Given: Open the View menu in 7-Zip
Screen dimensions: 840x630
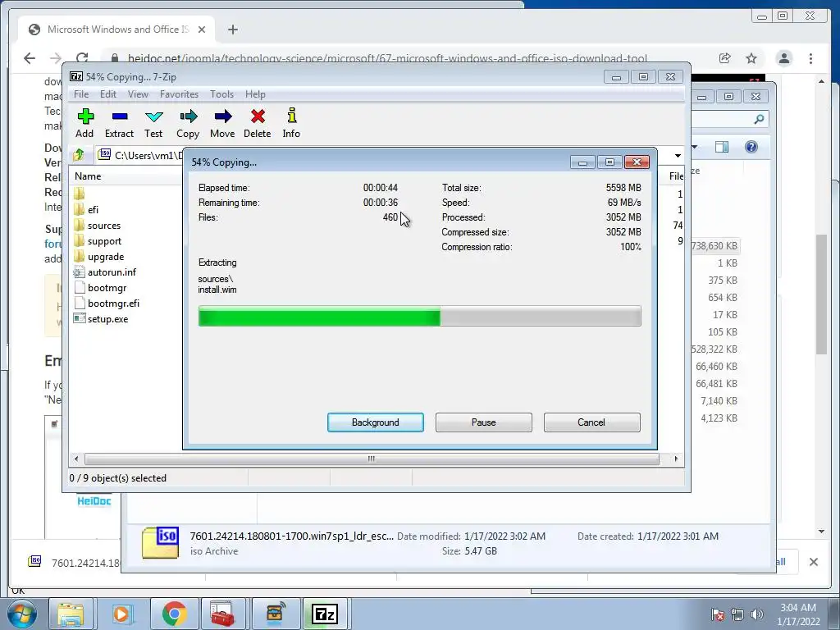Looking at the screenshot, I should (138, 94).
